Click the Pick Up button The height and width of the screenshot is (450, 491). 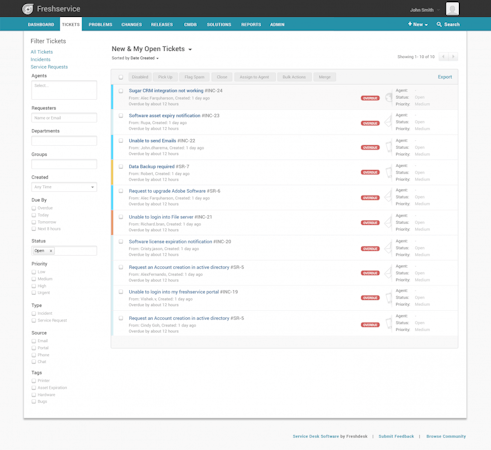[165, 77]
